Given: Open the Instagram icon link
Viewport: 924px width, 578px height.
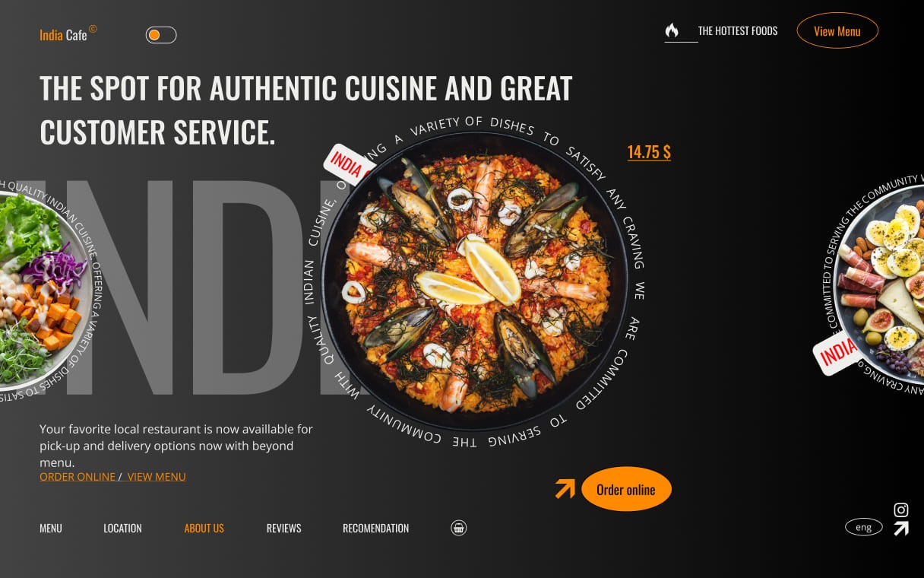Looking at the screenshot, I should [901, 510].
